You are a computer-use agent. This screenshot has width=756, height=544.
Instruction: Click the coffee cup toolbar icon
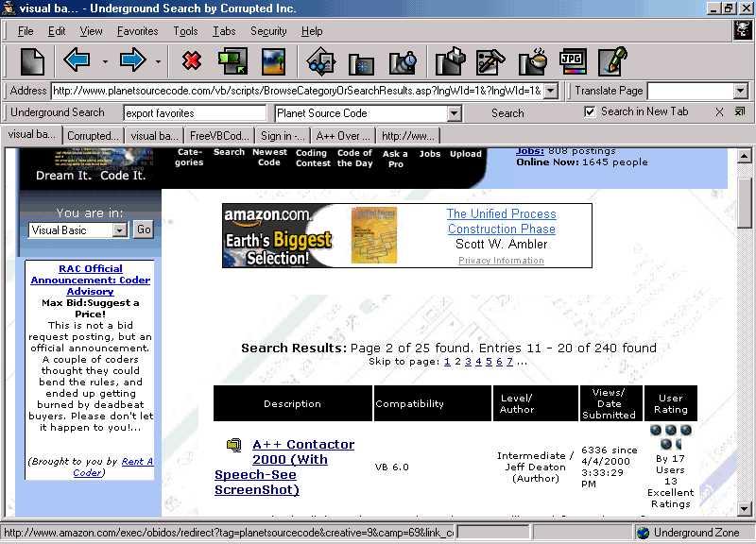coord(533,62)
